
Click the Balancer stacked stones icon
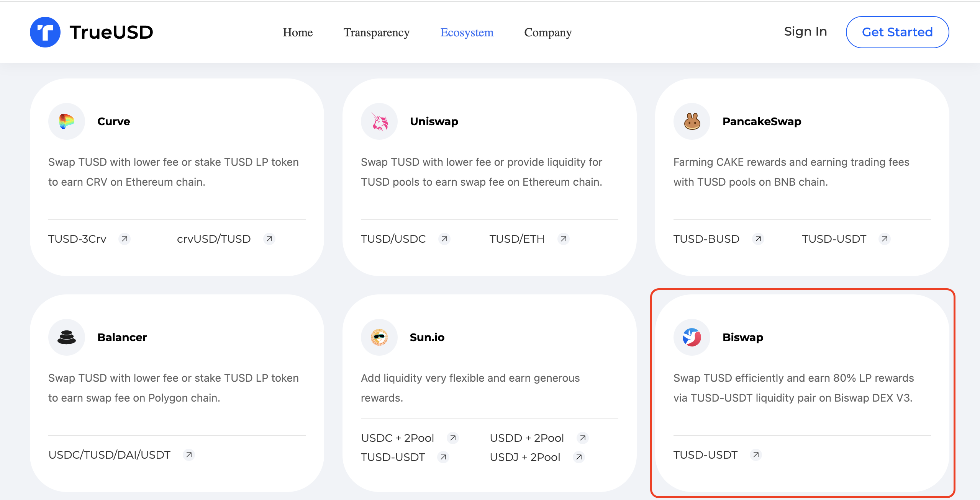point(67,337)
